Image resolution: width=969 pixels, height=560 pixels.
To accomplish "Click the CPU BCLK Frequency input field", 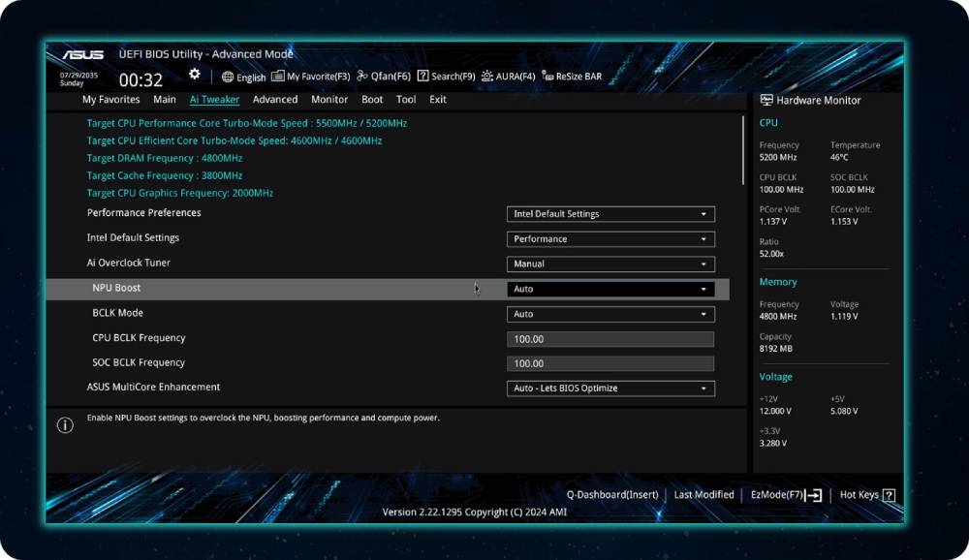I will point(610,339).
